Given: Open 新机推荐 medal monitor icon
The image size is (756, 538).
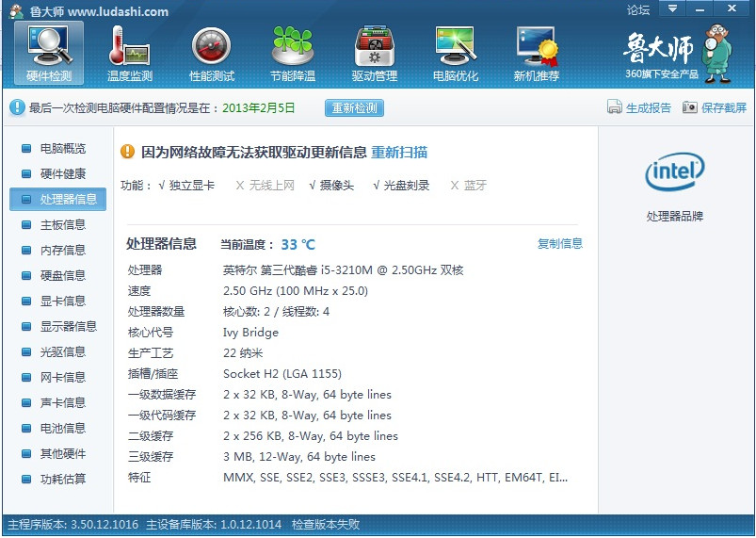Looking at the screenshot, I should (537, 53).
